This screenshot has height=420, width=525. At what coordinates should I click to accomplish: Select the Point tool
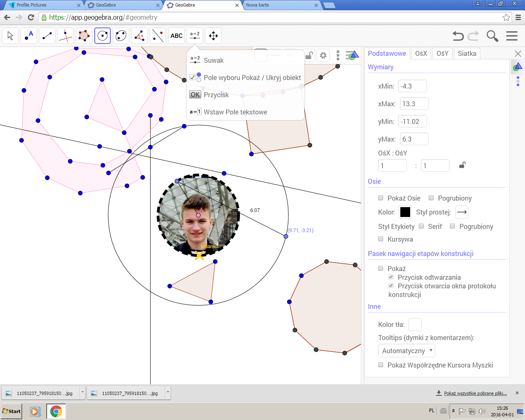click(29, 36)
